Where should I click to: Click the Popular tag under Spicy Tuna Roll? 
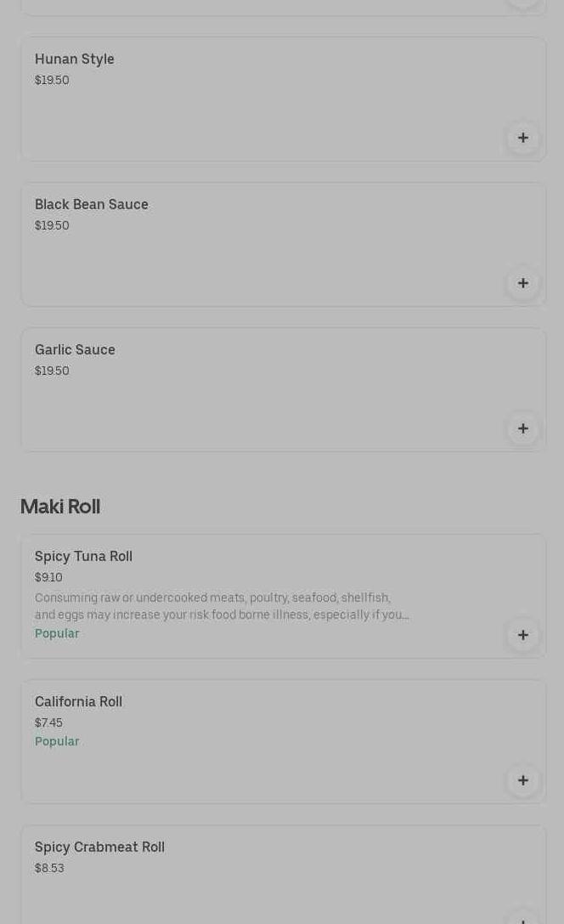point(57,633)
